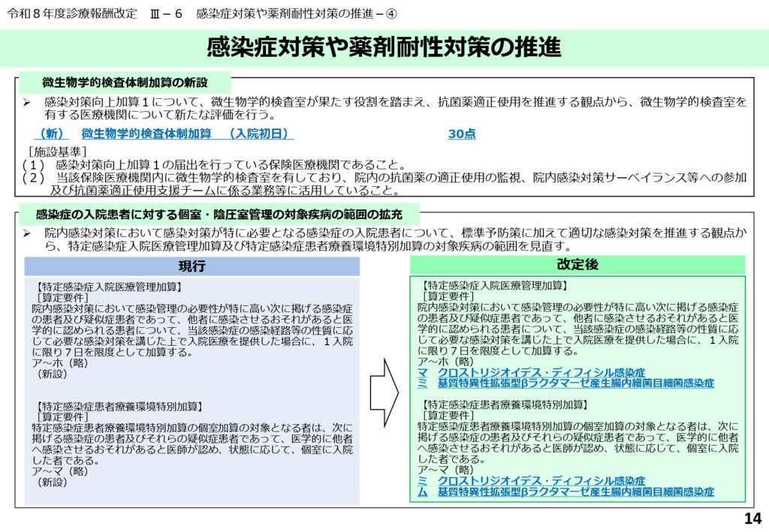Image resolution: width=769 pixels, height=532 pixels.
Task: Click the large right arrow between the panels
Action: 384,389
